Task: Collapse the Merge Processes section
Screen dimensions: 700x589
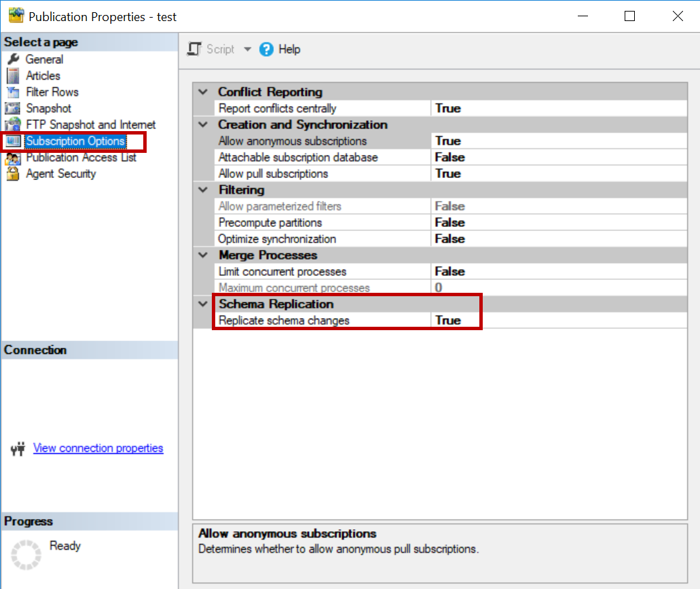Action: pyautogui.click(x=202, y=255)
